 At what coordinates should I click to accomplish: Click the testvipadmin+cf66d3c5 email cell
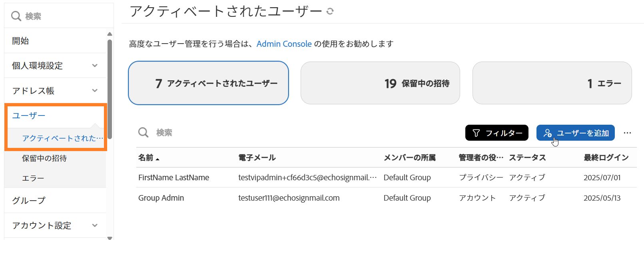[307, 177]
